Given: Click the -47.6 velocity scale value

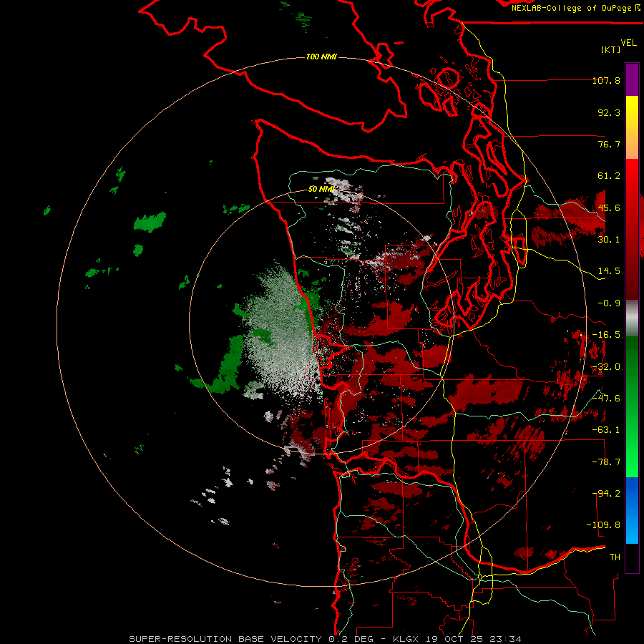Looking at the screenshot, I should pos(606,399).
